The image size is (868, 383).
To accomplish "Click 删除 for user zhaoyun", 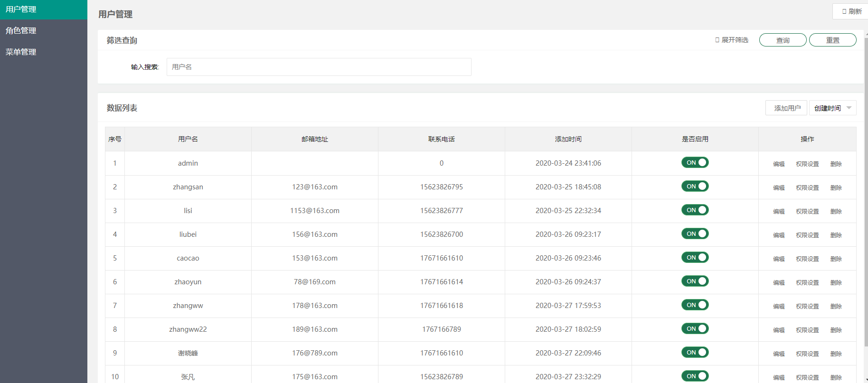I will click(x=836, y=283).
